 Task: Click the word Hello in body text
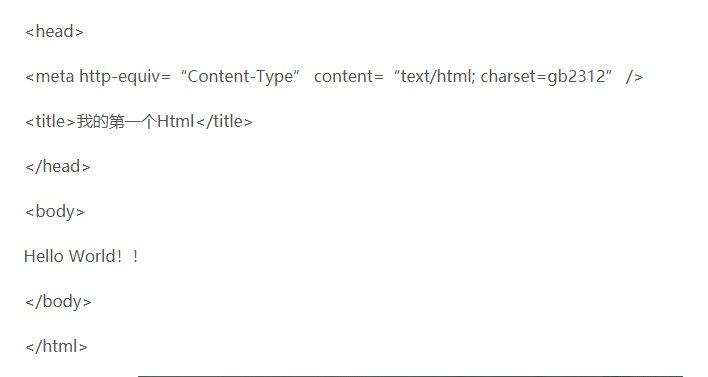(x=44, y=256)
